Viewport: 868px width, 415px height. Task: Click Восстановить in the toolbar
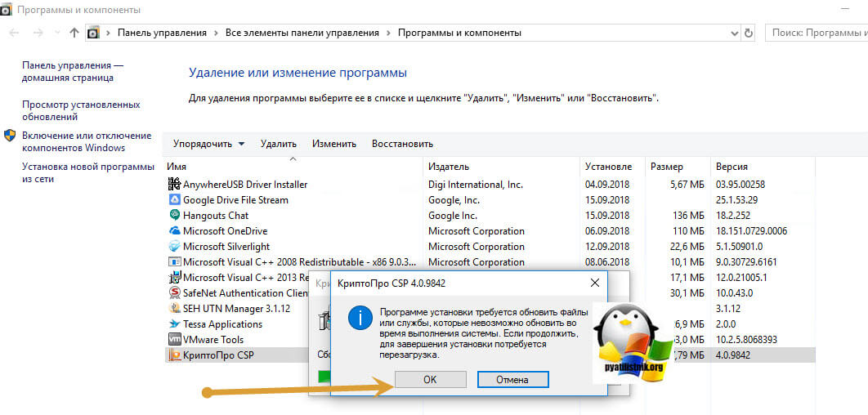(402, 144)
